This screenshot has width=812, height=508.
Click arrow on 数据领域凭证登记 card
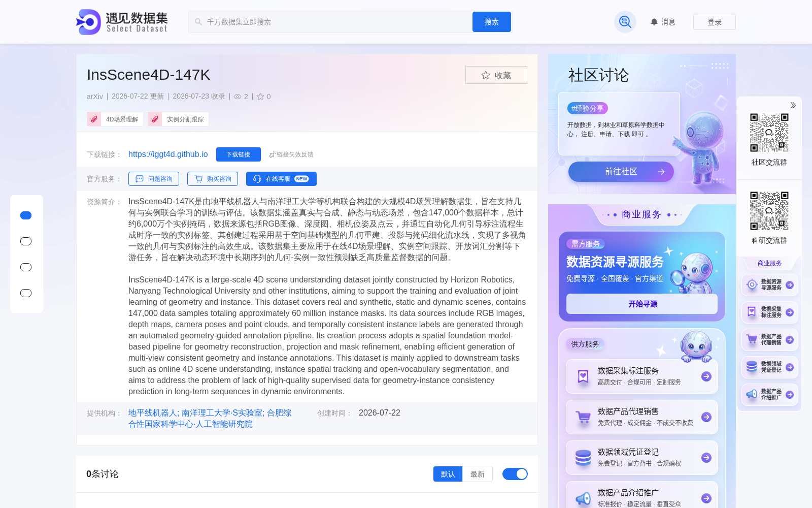pos(706,458)
